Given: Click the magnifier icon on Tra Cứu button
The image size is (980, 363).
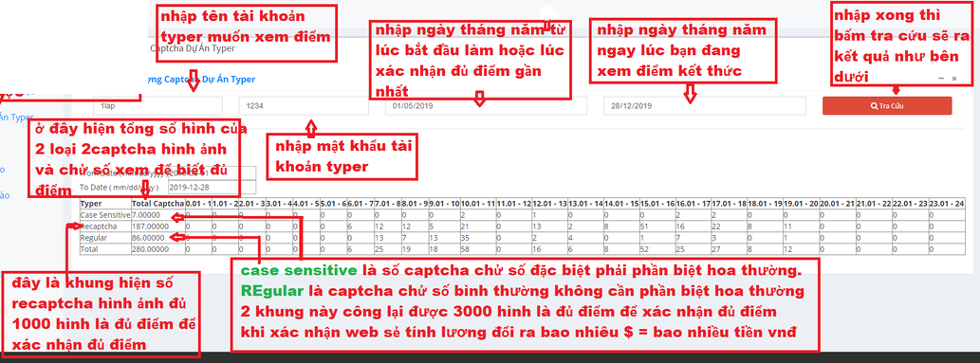Looking at the screenshot, I should (874, 106).
